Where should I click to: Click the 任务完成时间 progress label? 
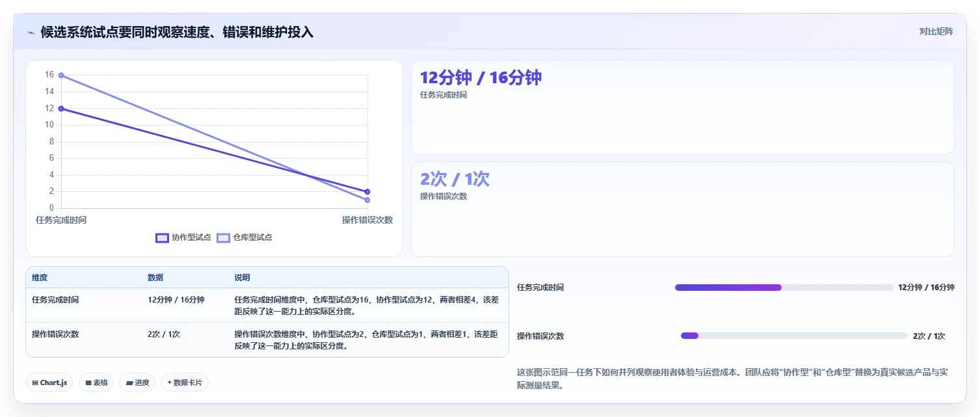(540, 288)
